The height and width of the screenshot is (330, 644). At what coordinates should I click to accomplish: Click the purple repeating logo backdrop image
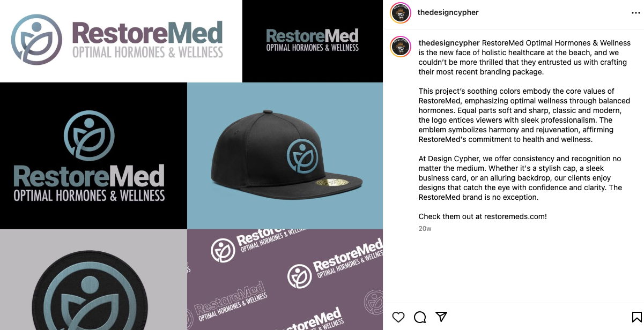(285, 280)
